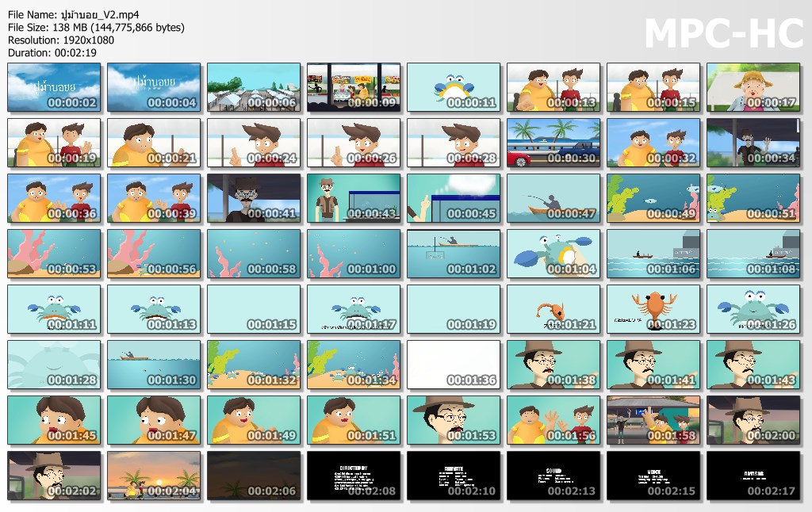Select the crab with eggs frame at 00:01:04
The width and height of the screenshot is (812, 512).
pos(553,254)
